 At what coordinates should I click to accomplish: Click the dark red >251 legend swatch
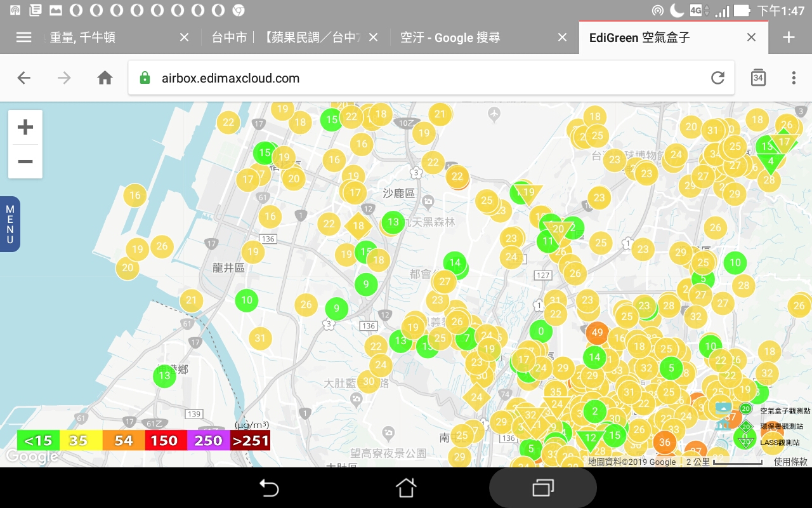tap(250, 440)
